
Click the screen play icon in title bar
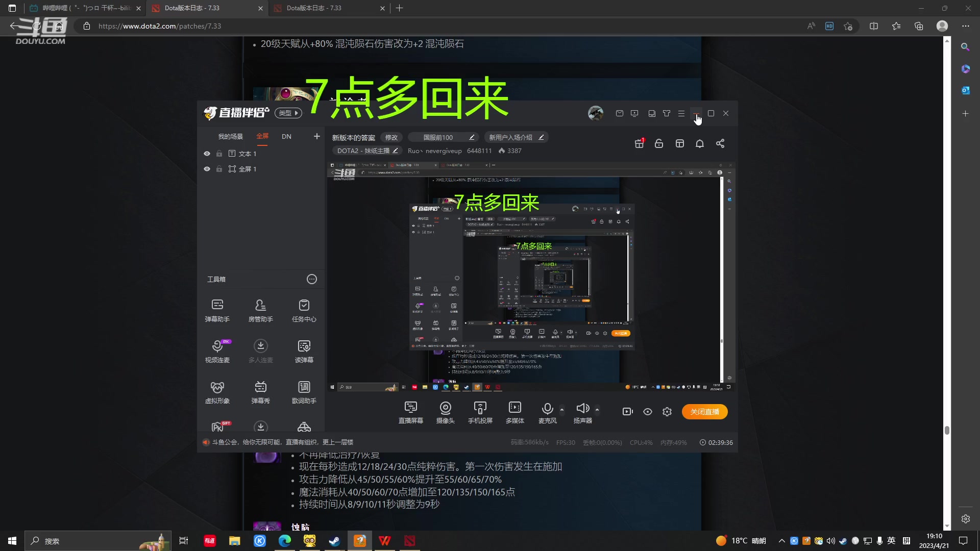634,113
